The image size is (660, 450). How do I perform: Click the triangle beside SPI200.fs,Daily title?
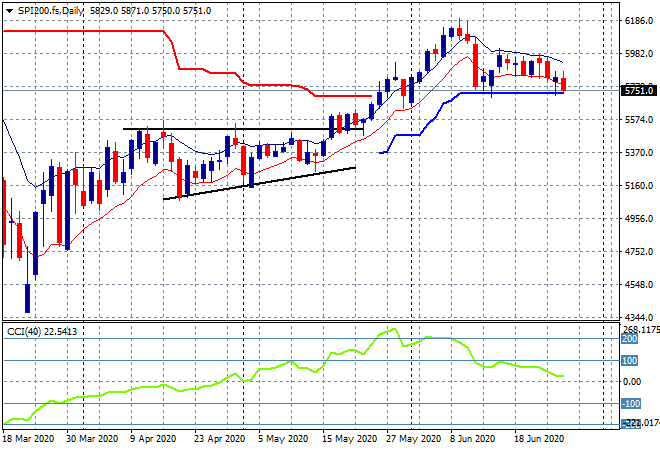(x=9, y=11)
